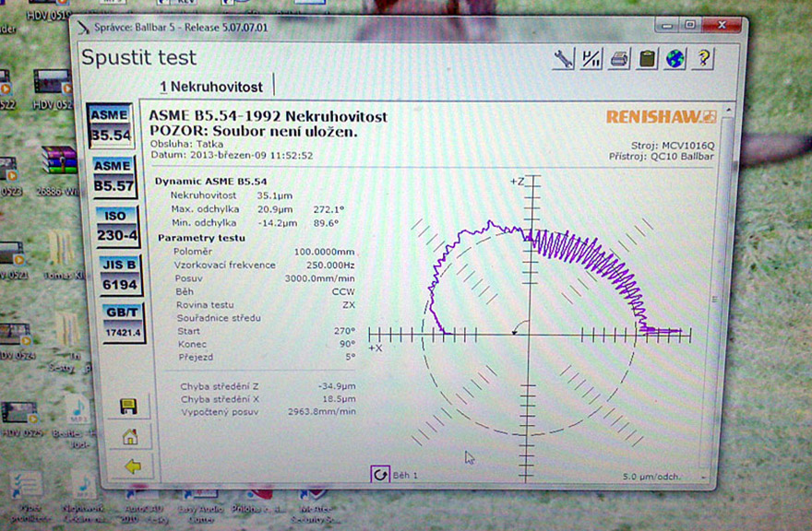Select the 1 Nekruhovitost tab
This screenshot has height=531, width=812.
tap(211, 87)
